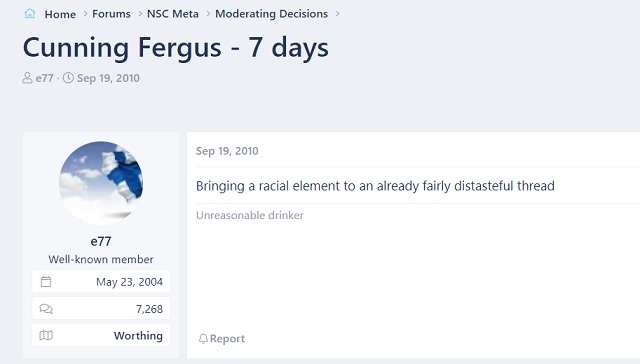The image size is (640, 364).
Task: Report this post using bell button
Action: coord(222,339)
